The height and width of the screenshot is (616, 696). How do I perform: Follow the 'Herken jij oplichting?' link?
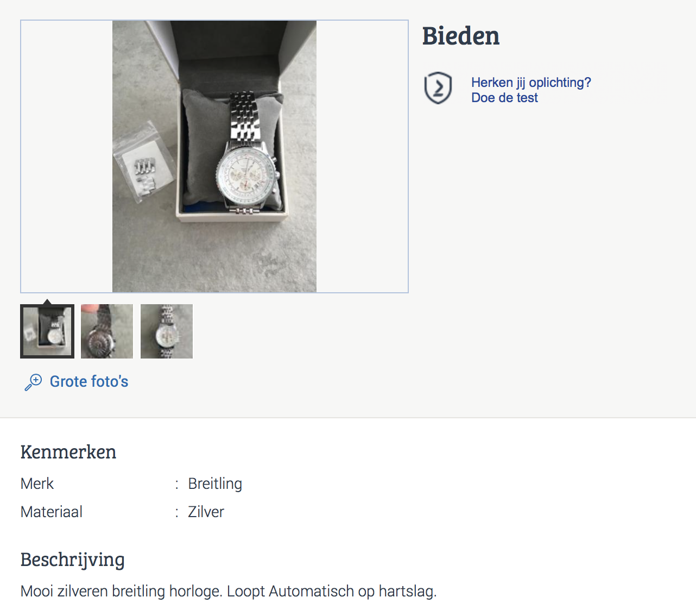click(x=531, y=83)
